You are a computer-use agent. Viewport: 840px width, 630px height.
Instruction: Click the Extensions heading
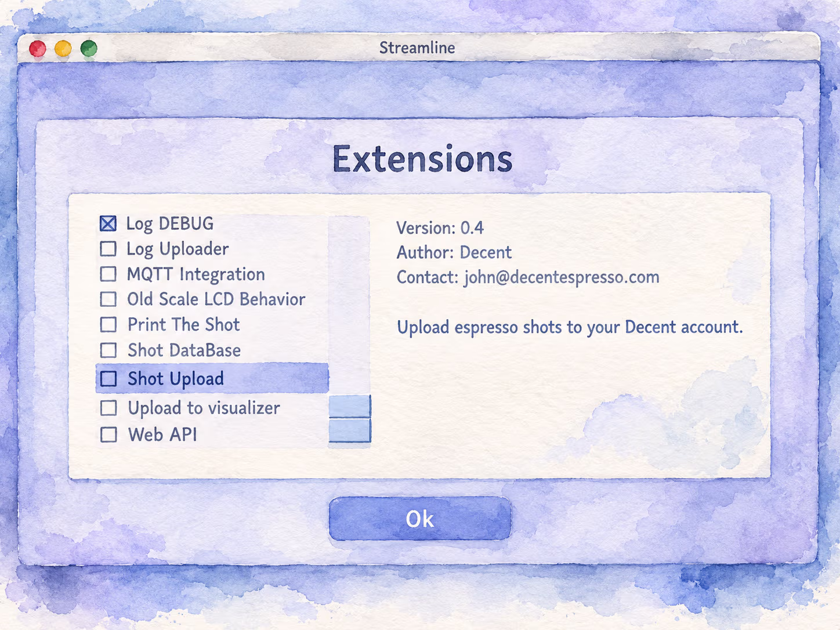[422, 159]
